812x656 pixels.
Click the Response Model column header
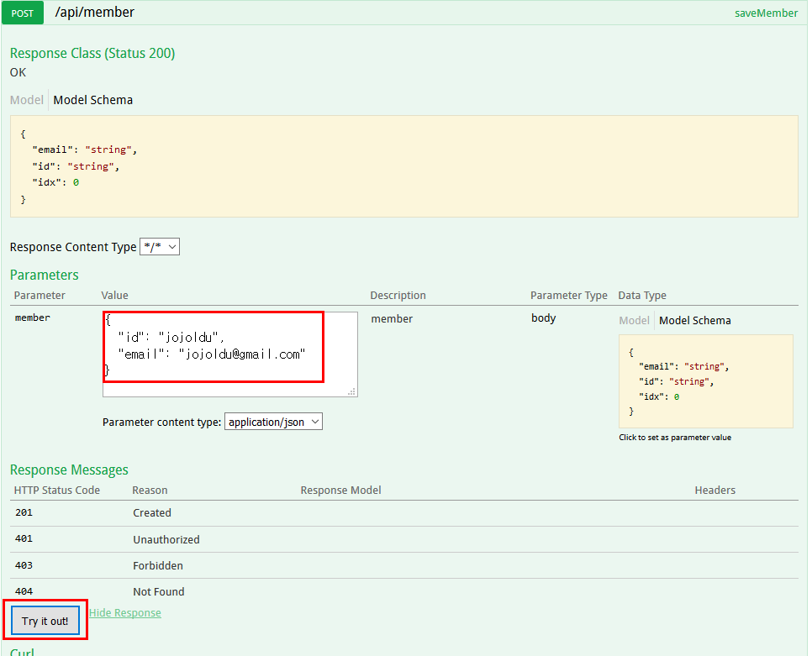tap(340, 490)
